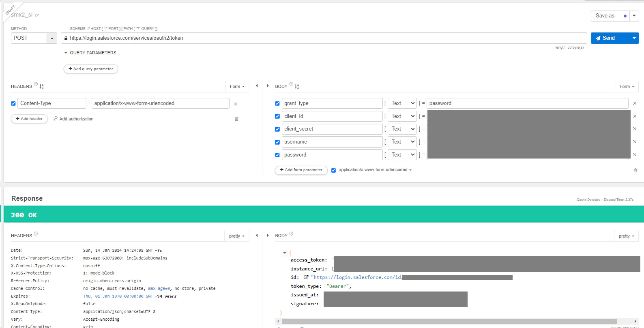
Task: Disable the client_id parameter checkbox
Action: click(277, 116)
